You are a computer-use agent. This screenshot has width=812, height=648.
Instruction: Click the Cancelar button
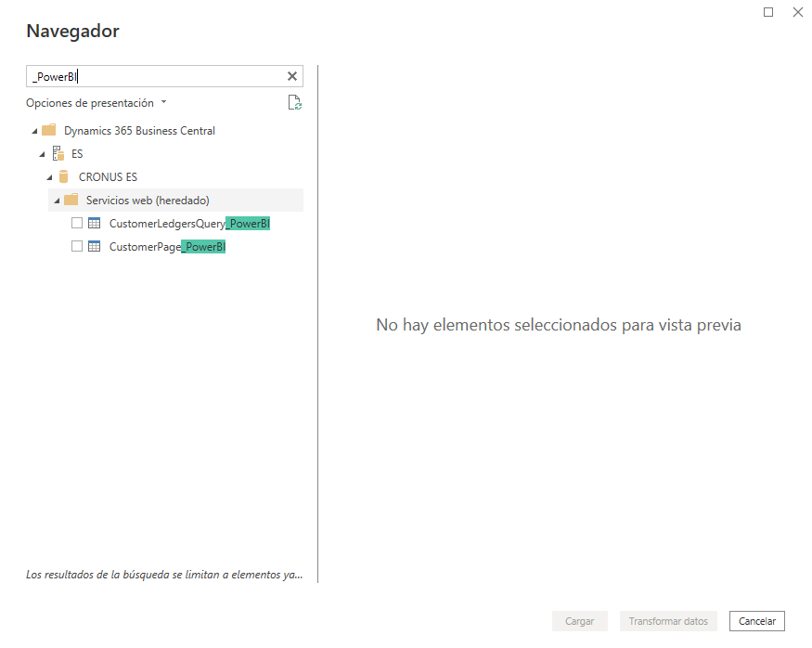(x=757, y=621)
